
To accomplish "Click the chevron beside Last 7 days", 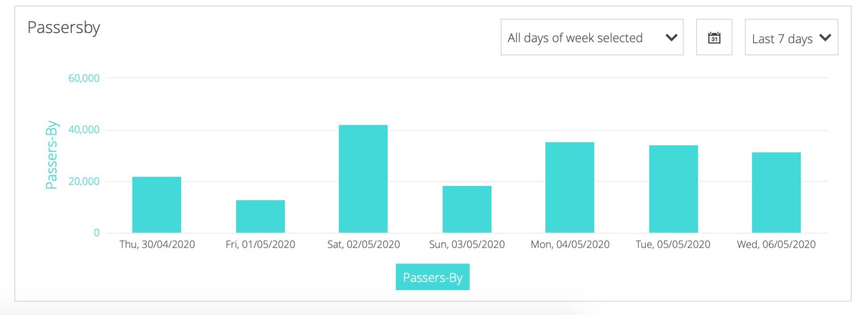I will pos(825,37).
